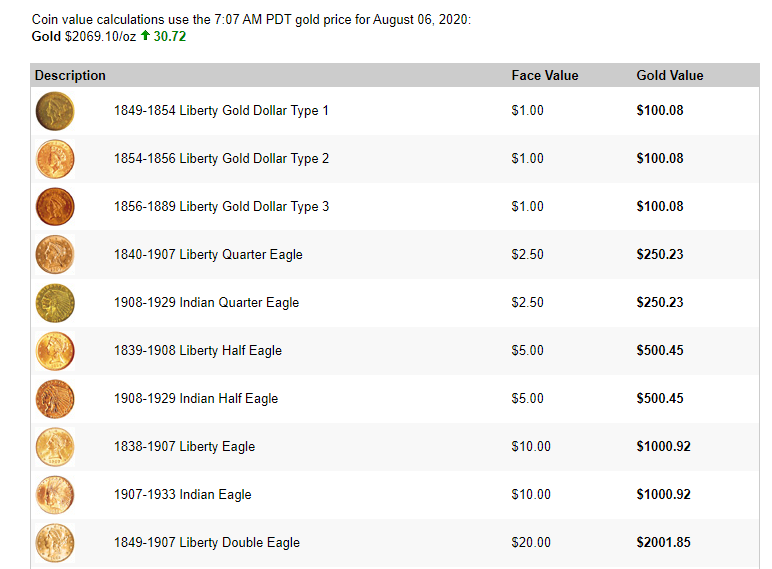Viewport: 772px width, 569px height.
Task: Click the 1838-1907 Liberty Eagle coin image
Action: (x=54, y=447)
